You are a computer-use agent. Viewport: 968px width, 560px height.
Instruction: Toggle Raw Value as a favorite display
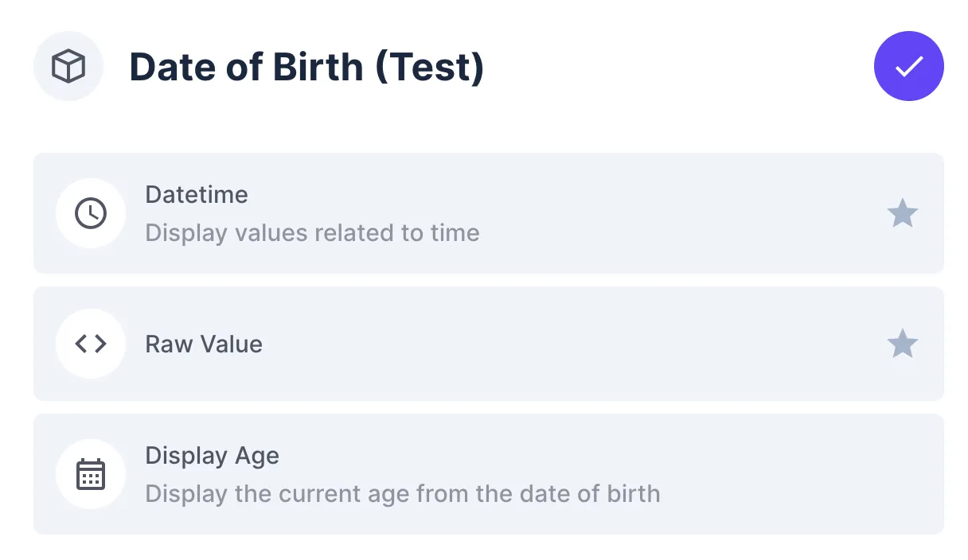903,344
